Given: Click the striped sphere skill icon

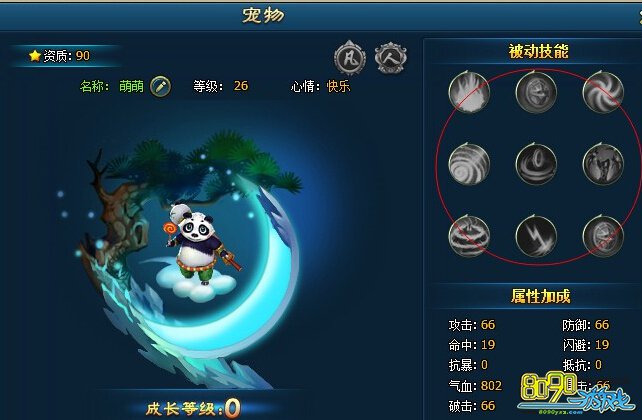Looking at the screenshot, I should tap(469, 236).
